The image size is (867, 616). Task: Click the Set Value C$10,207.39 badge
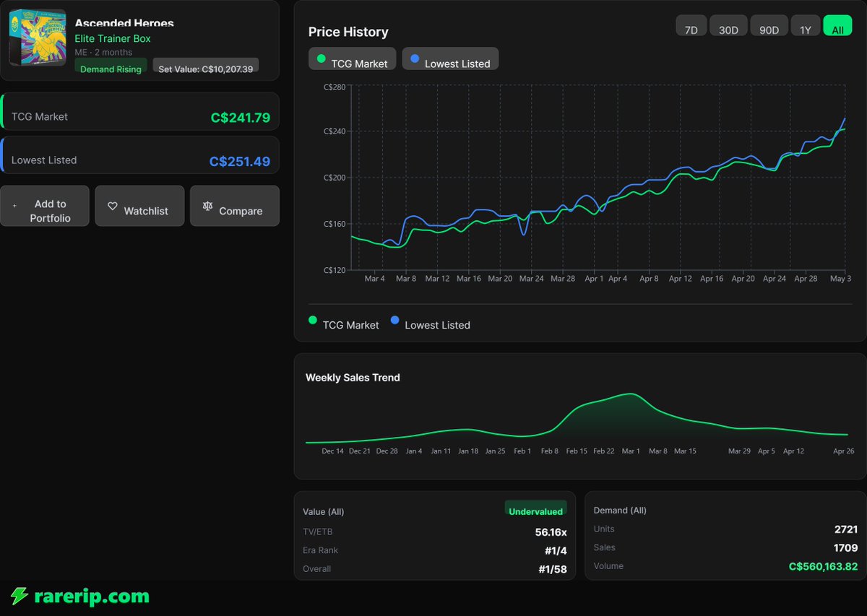click(206, 66)
